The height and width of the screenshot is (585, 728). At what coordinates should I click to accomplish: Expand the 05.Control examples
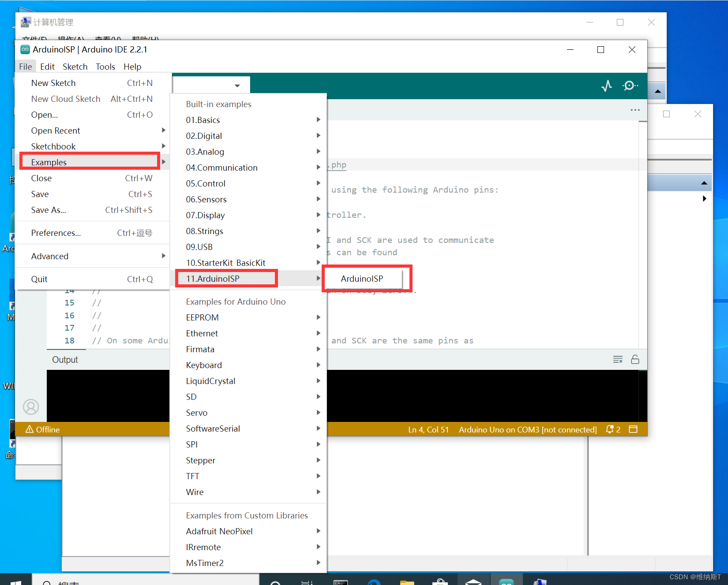coord(248,183)
